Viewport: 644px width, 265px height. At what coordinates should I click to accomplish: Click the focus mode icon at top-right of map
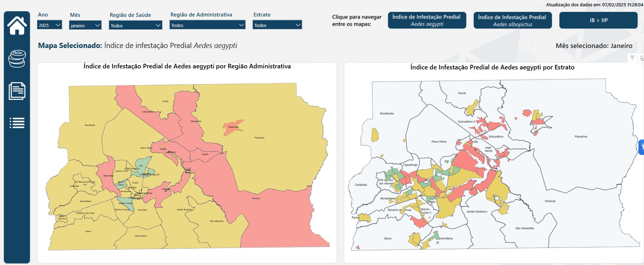(x=642, y=58)
